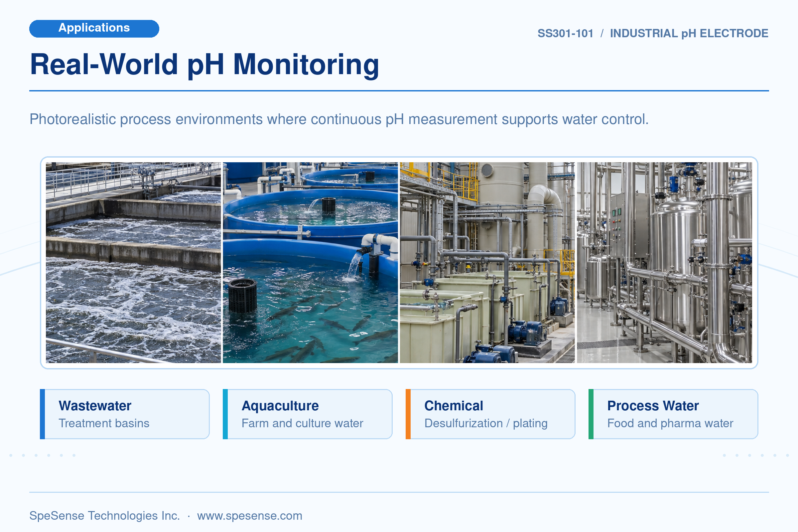Click the Food and pharma water subtitle

[x=670, y=423]
